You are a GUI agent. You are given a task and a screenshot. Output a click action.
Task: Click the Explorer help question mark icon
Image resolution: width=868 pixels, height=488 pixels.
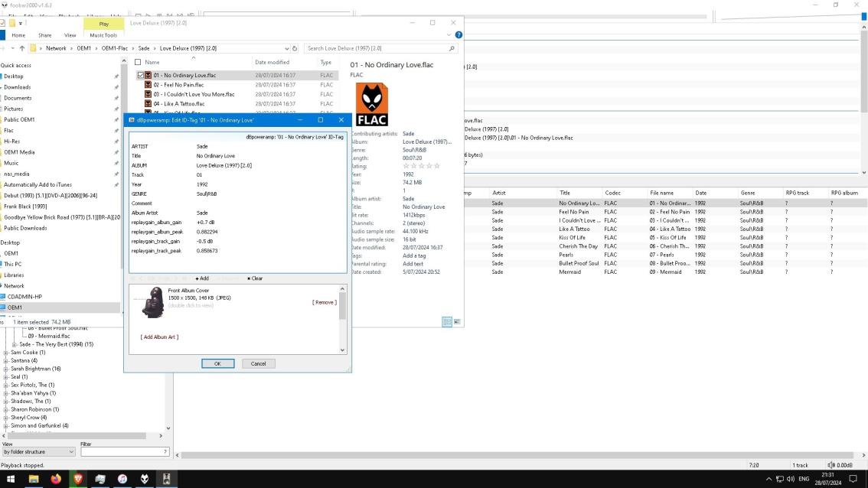click(x=458, y=35)
